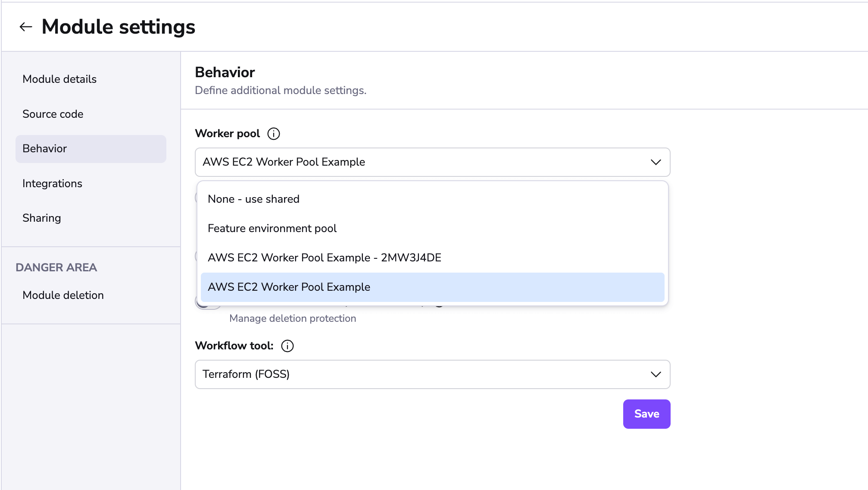Select AWS EC2 Worker Pool Example option
This screenshot has height=490, width=868.
pyautogui.click(x=431, y=286)
